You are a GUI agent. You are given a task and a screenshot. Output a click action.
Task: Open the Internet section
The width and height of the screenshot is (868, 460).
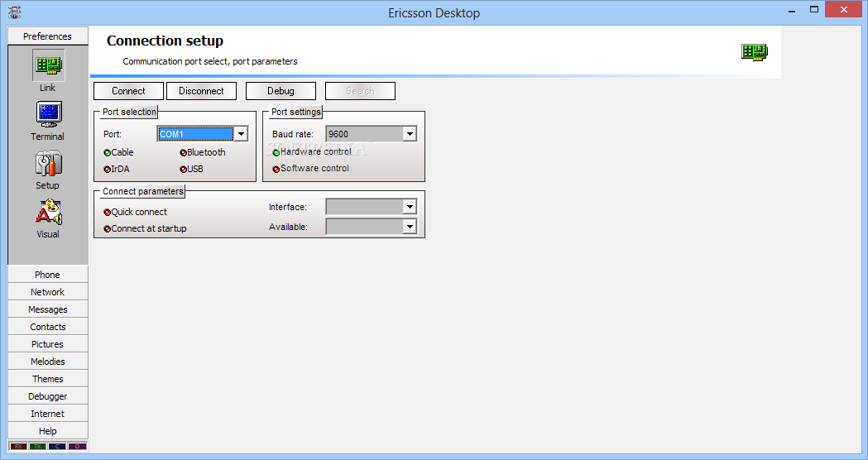click(48, 414)
